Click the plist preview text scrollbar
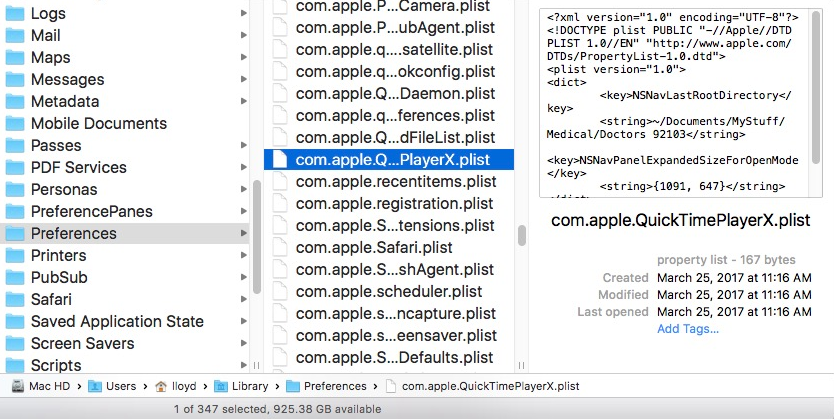834x419 pixels. click(x=816, y=88)
